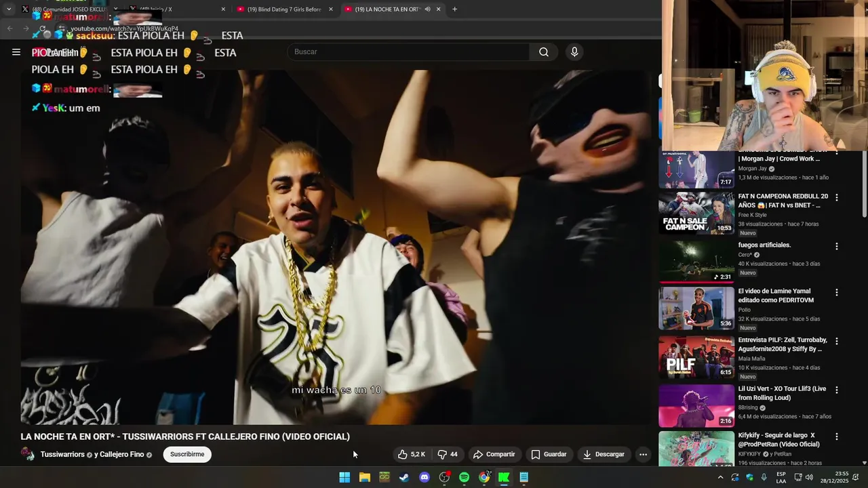Open Kifykify Seguir de largo video title
This screenshot has height=488, width=868.
coord(778,440)
